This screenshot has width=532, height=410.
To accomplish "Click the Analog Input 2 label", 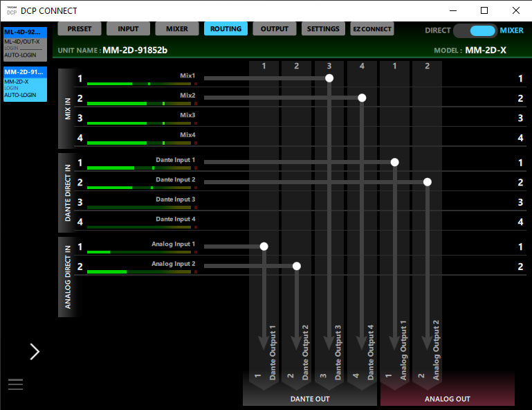I will click(x=174, y=264).
